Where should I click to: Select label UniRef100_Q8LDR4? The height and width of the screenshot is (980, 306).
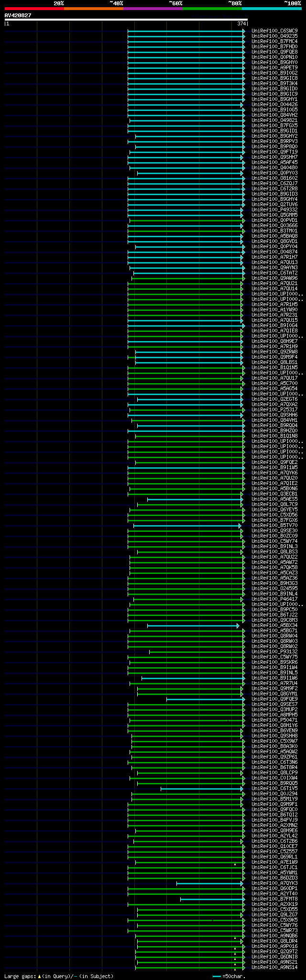pyautogui.click(x=274, y=941)
